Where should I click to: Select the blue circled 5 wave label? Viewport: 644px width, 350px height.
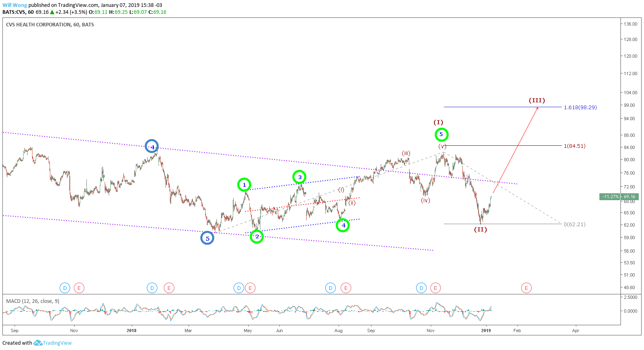207,238
